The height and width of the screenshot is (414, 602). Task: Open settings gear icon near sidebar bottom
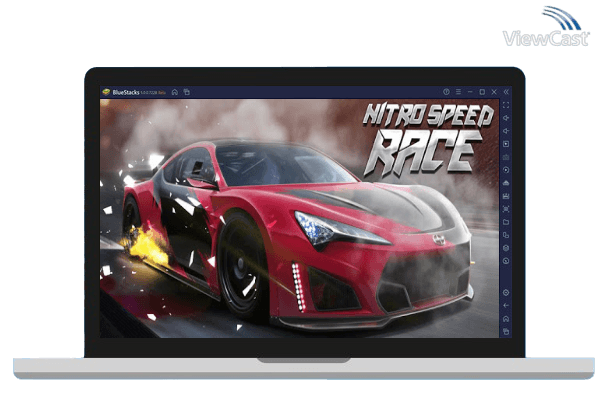(x=506, y=293)
